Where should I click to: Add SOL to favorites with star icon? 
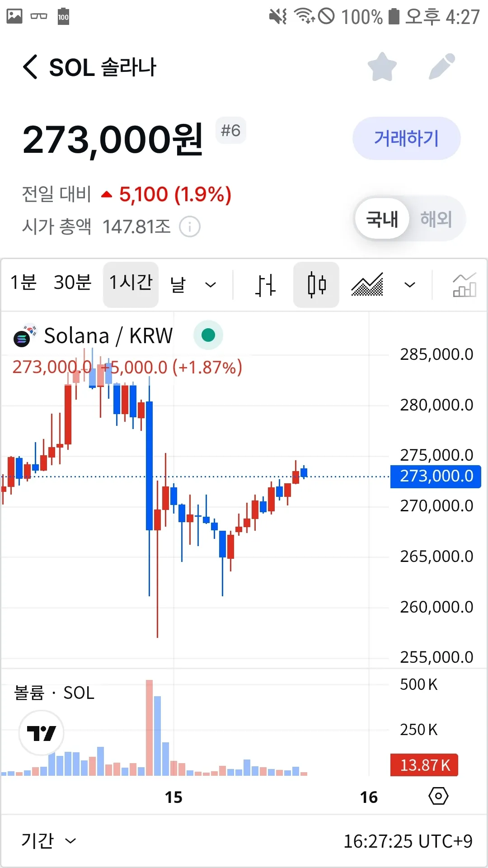coord(382,67)
